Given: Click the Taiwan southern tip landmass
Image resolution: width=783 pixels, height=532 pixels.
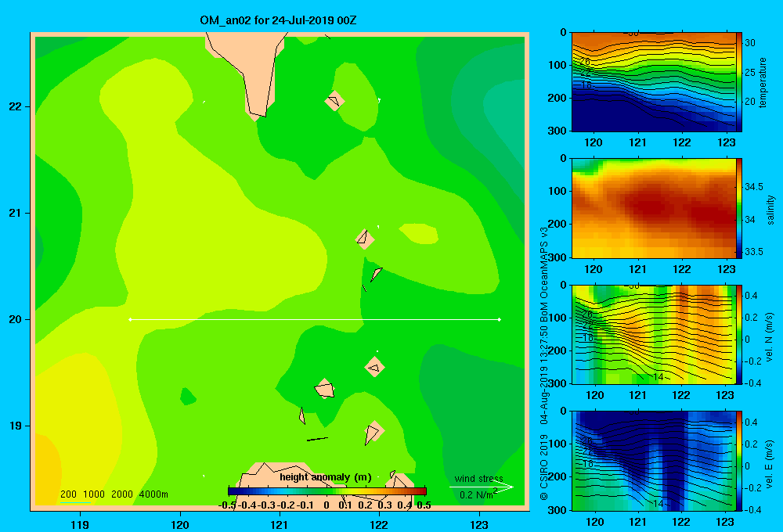Looking at the screenshot, I should coord(250,75).
